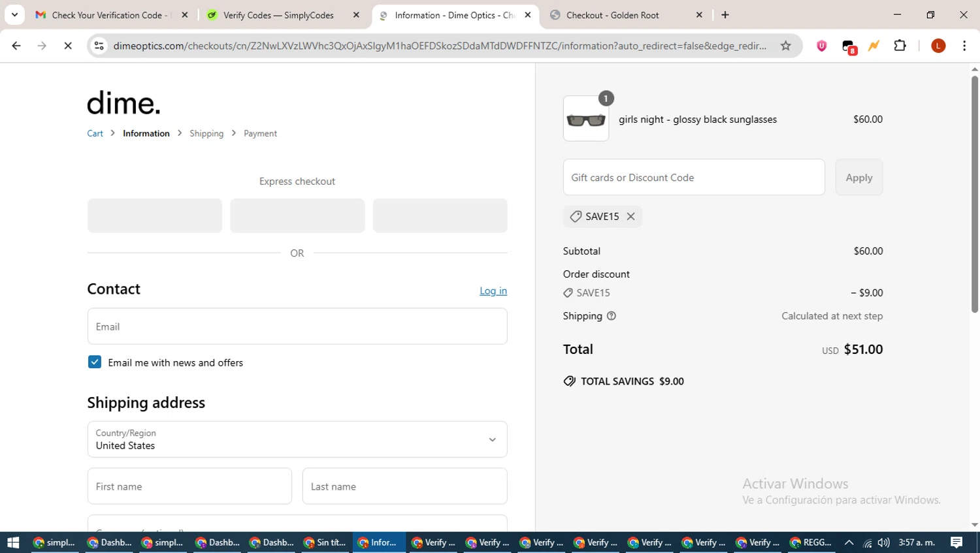Click the forward navigation arrow

(x=42, y=46)
